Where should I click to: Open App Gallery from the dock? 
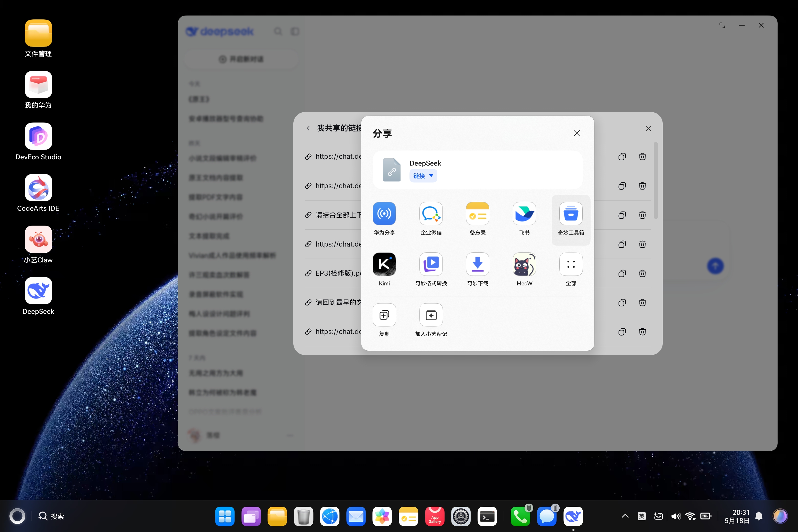click(x=435, y=516)
